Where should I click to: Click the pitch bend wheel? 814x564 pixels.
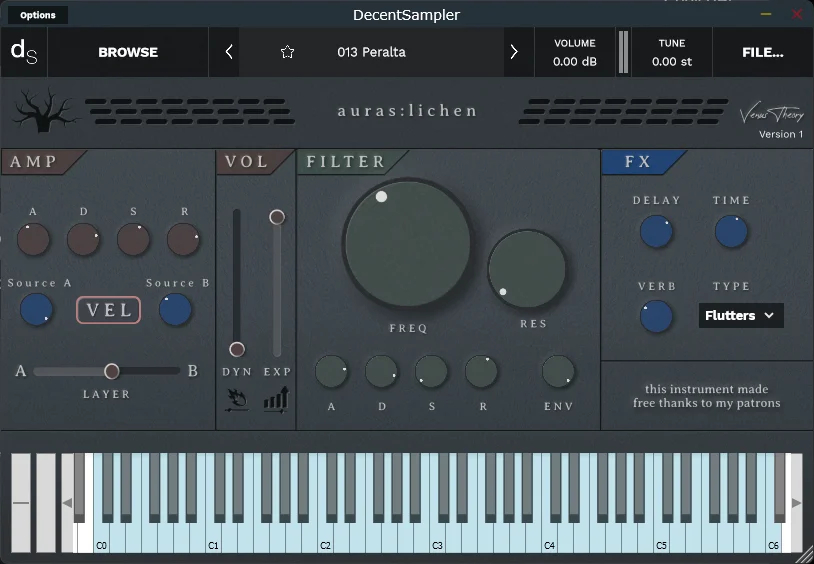tap(21, 503)
